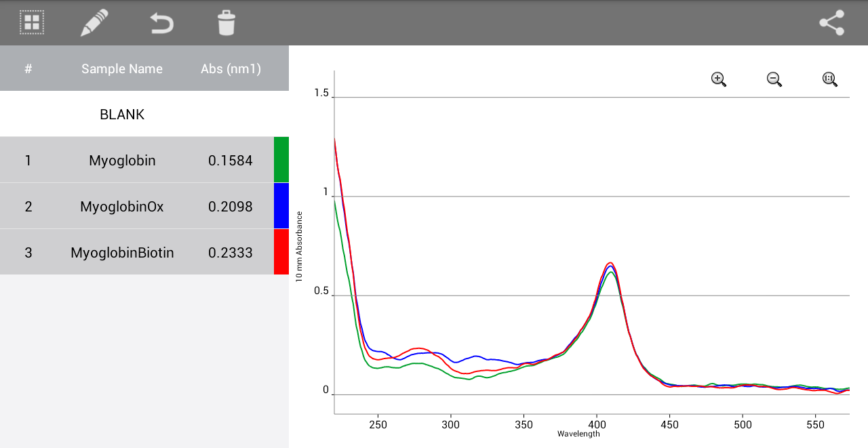Reset graph zoom to 1:1

(830, 79)
